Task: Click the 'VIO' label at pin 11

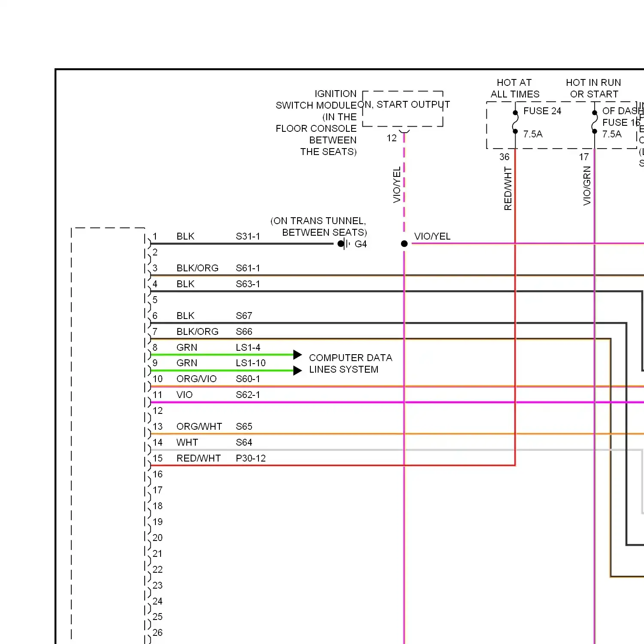Action: pyautogui.click(x=185, y=395)
